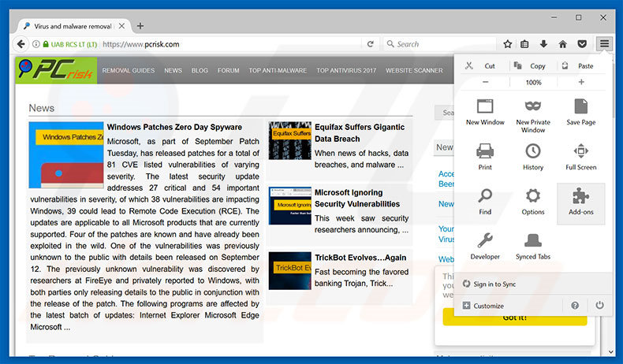The width and height of the screenshot is (623, 364).
Task: Close the Virus and malware removal tab
Action: 121,26
